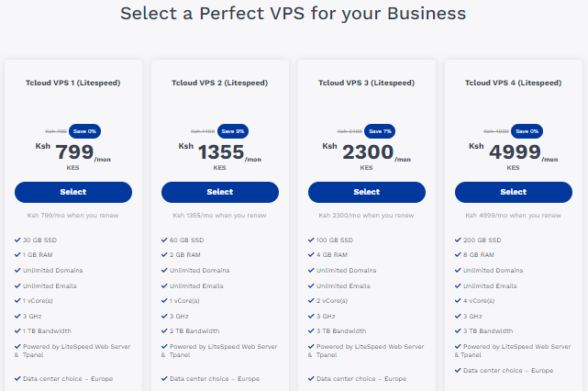588x391 pixels.
Task: Click checkmark icon beside 200 GB SSD
Action: 458,240
